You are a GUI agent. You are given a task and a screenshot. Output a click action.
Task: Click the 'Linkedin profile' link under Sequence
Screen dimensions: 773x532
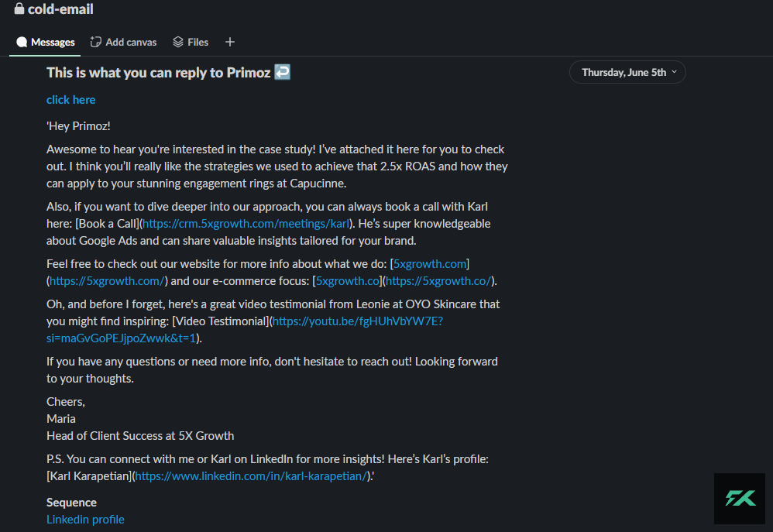pyautogui.click(x=85, y=520)
